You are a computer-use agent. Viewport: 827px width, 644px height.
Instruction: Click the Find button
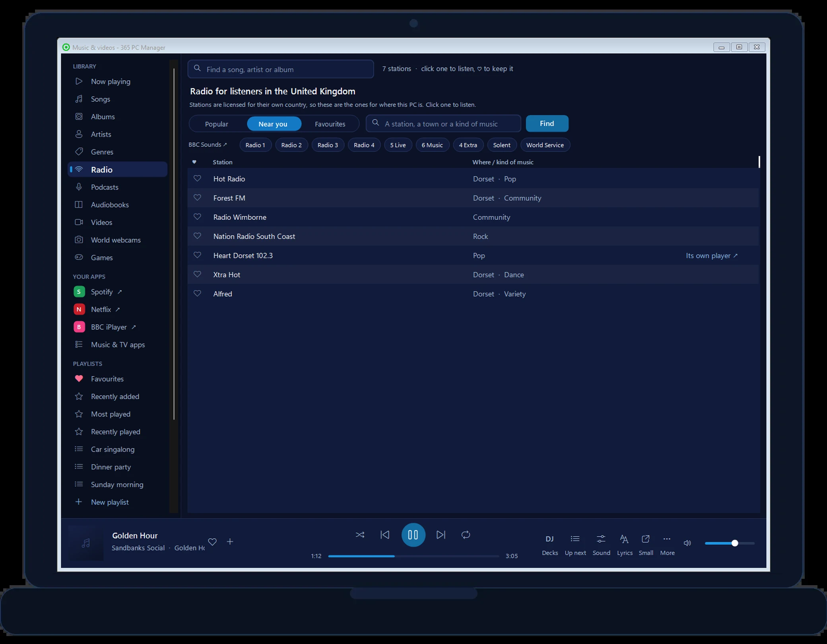(x=547, y=124)
